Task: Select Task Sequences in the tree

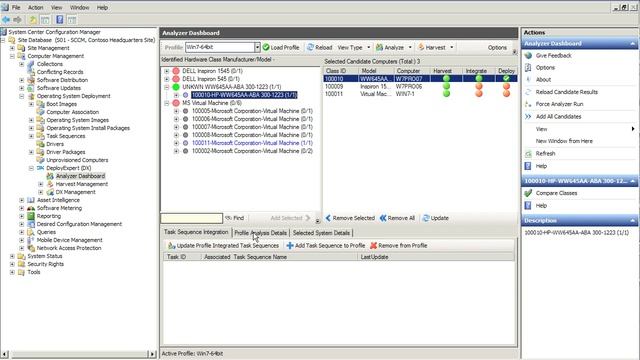Action: tap(66, 136)
